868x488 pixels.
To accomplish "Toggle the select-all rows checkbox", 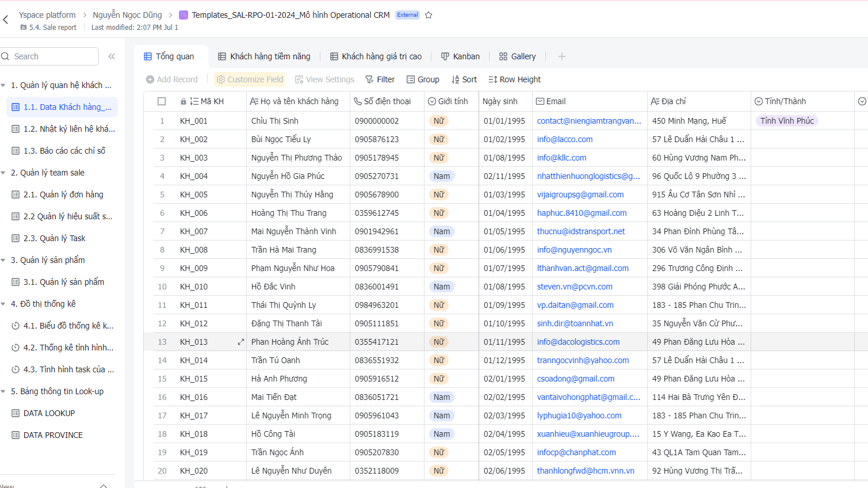I will (162, 101).
